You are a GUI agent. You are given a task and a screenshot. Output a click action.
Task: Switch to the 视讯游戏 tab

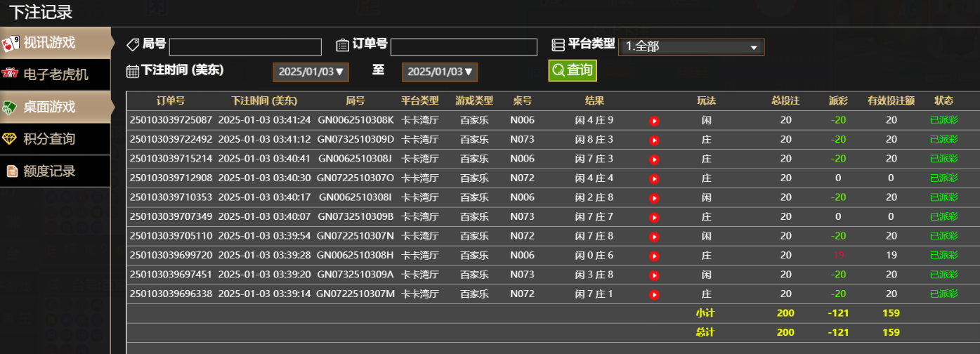55,43
